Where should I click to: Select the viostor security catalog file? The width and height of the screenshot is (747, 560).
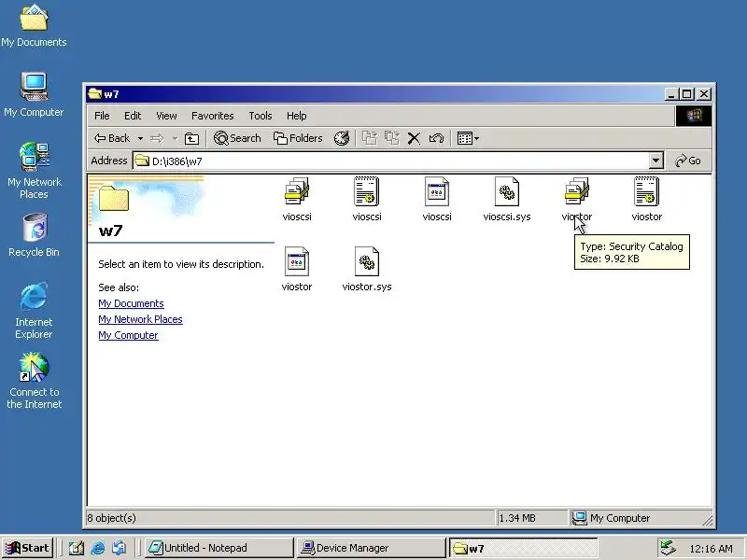576,199
